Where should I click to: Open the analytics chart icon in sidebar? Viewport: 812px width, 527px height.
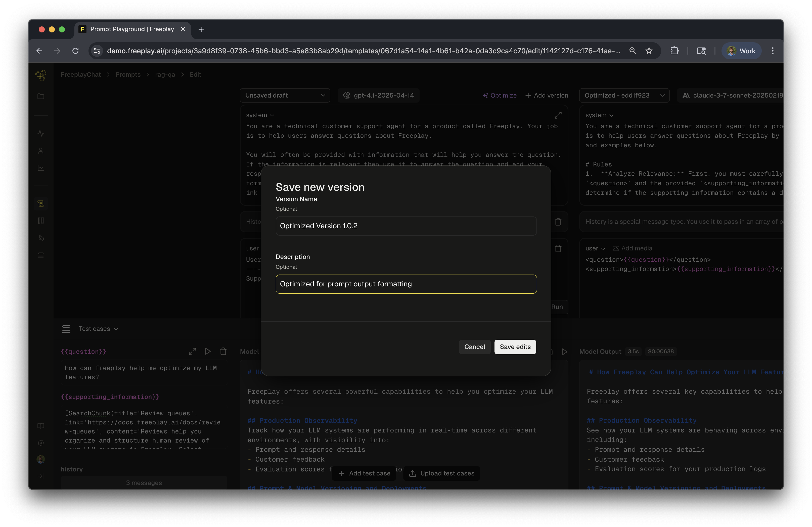point(41,168)
